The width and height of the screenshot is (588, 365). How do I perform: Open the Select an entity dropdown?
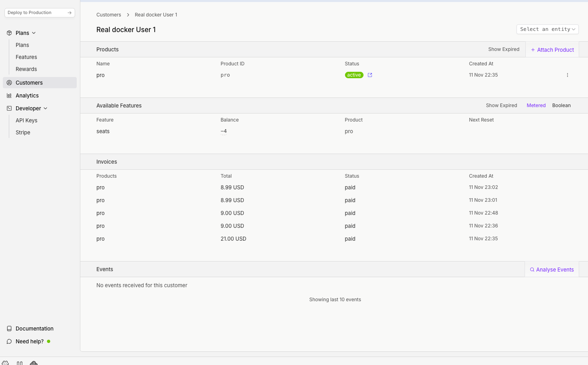point(547,29)
